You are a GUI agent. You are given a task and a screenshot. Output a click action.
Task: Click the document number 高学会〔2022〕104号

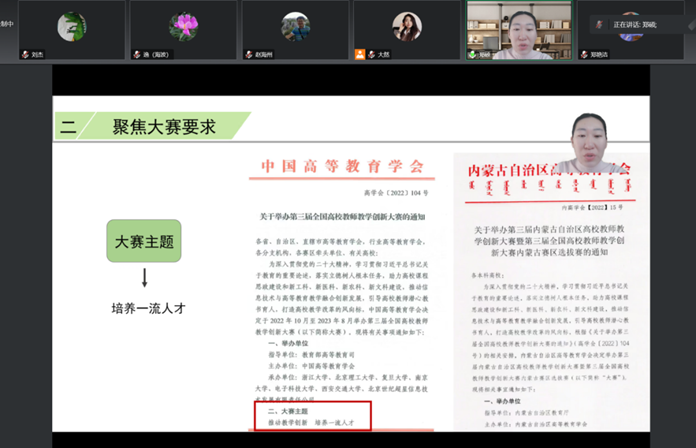(x=396, y=193)
